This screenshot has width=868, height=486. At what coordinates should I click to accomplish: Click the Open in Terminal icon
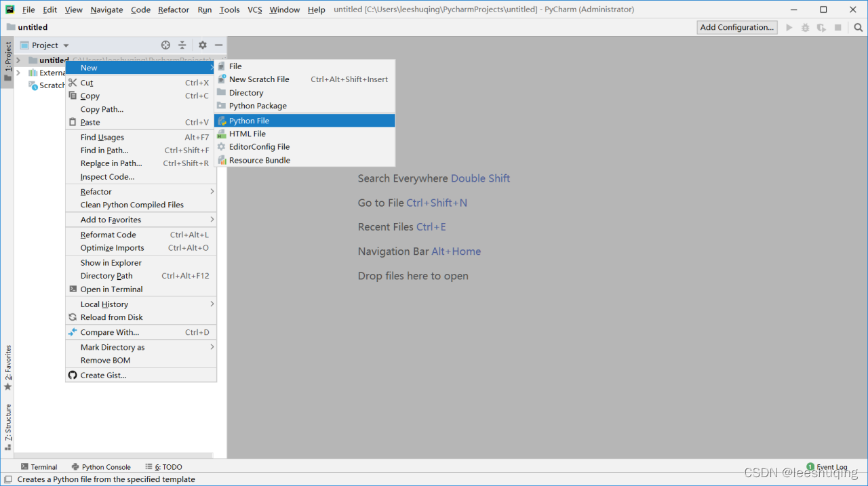[x=73, y=289]
